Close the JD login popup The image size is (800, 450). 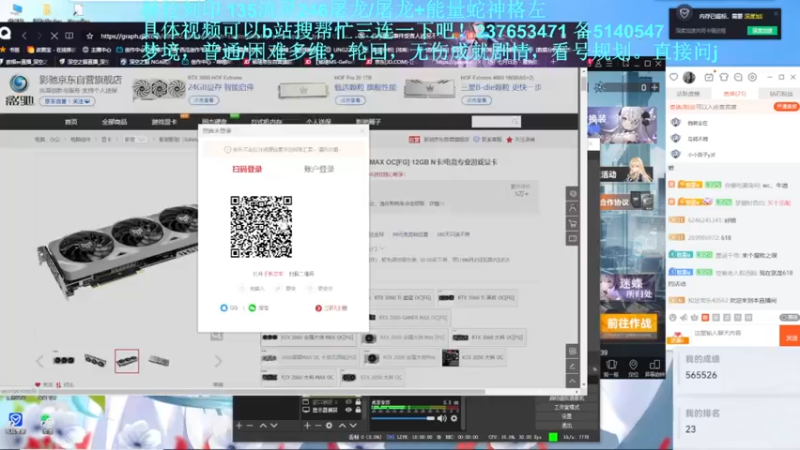point(362,131)
